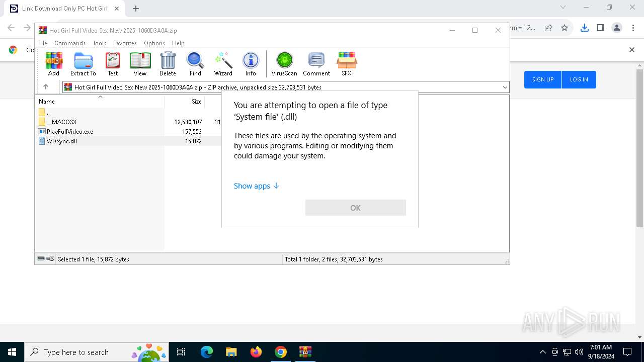
Task: Open notification center icon
Action: 627,352
